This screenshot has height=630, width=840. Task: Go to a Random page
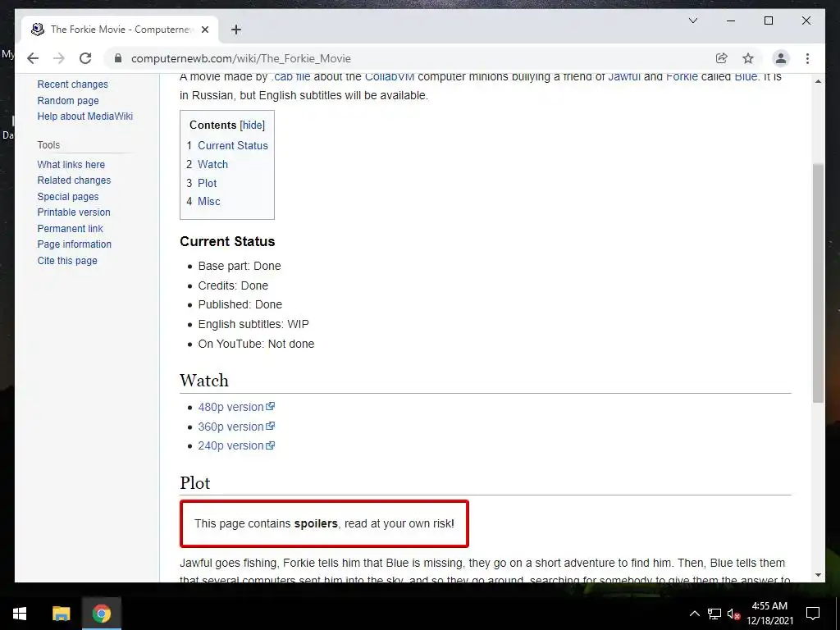pyautogui.click(x=68, y=100)
